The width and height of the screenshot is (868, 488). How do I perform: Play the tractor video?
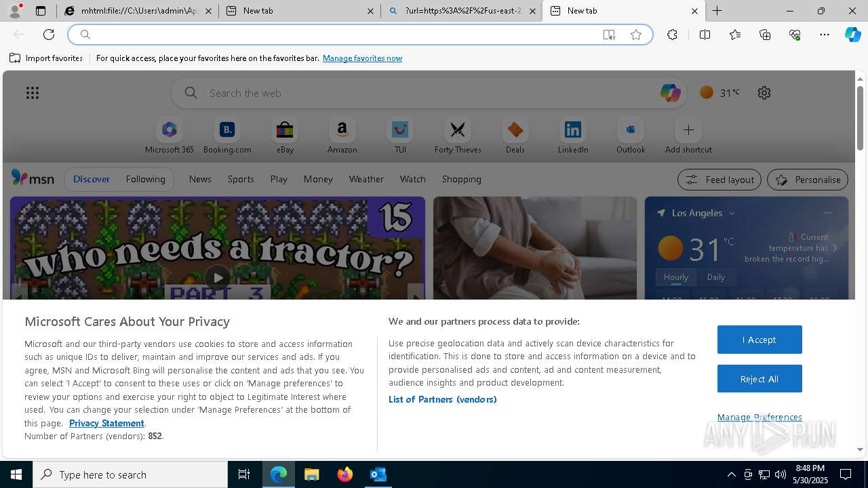click(217, 277)
